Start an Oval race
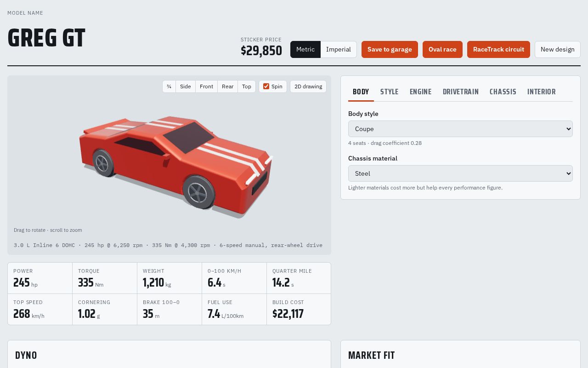The image size is (588, 368). point(442,50)
